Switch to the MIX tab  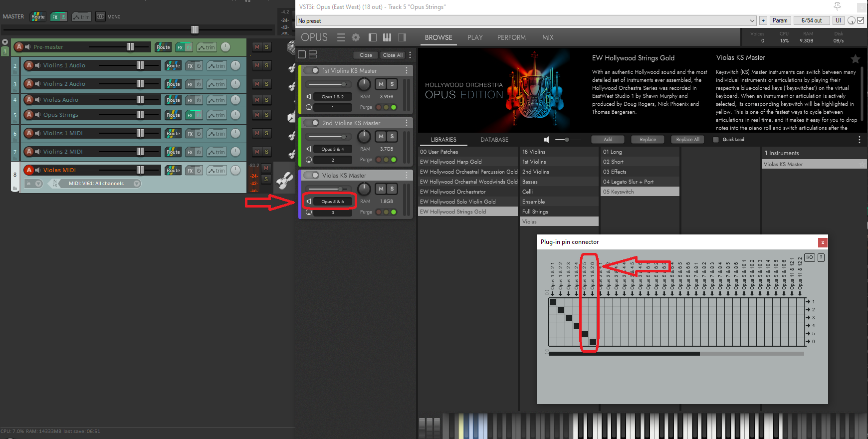548,37
